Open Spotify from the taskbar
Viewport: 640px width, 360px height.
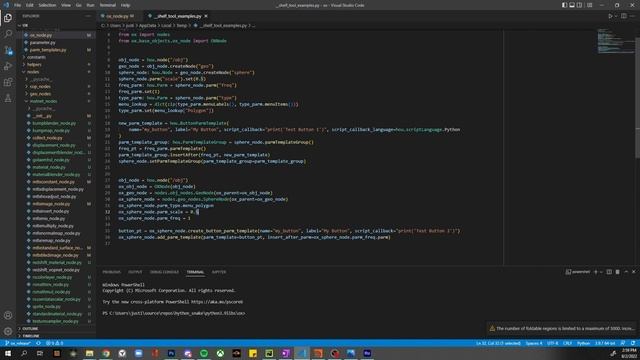click(x=204, y=353)
